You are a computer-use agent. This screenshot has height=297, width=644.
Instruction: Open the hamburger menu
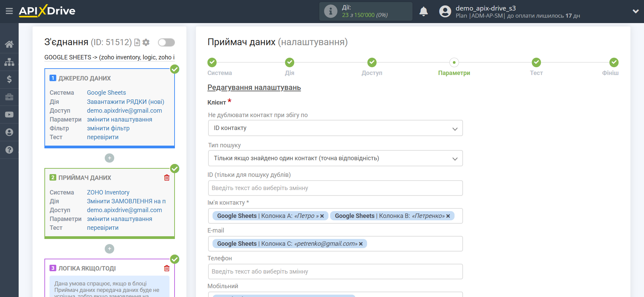[x=9, y=11]
